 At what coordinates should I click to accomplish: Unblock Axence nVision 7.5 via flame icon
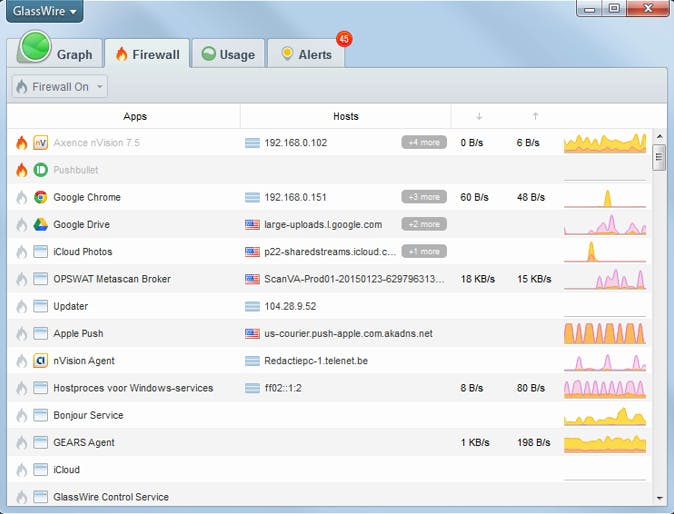tap(21, 143)
